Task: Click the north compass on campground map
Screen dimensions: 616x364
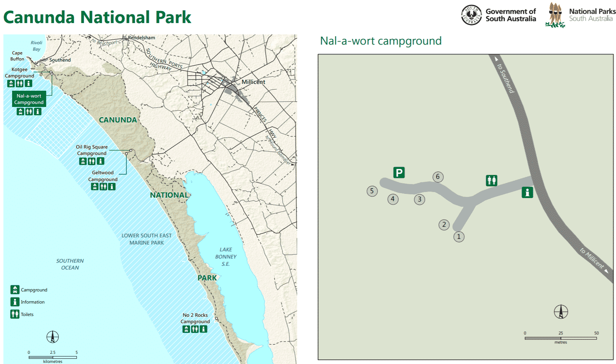Action: click(561, 312)
